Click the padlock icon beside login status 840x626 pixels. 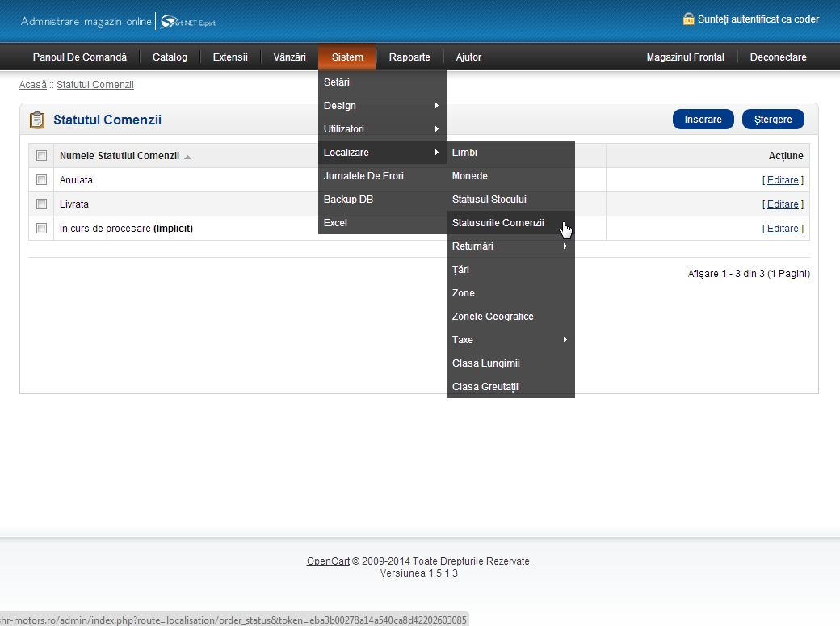point(688,19)
